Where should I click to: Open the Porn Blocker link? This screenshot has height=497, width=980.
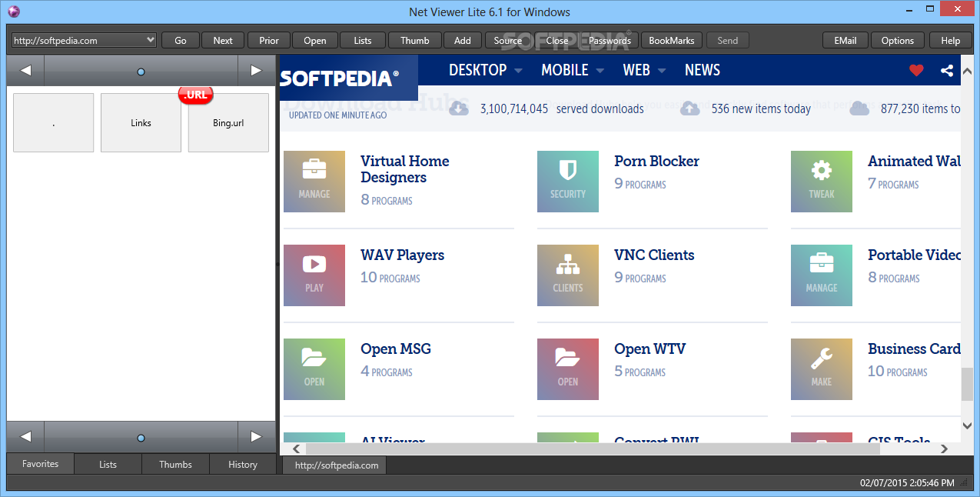(x=656, y=161)
